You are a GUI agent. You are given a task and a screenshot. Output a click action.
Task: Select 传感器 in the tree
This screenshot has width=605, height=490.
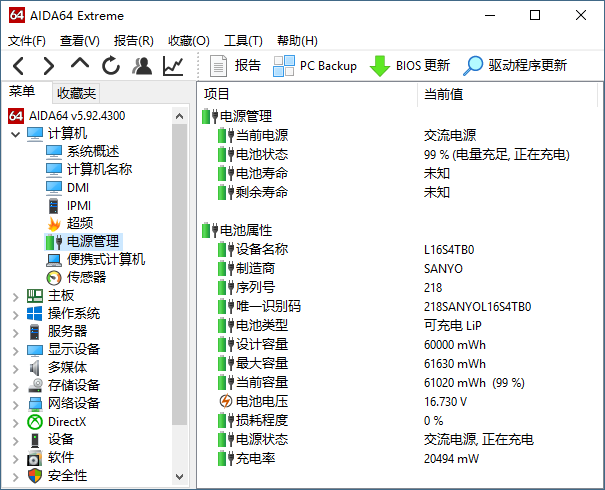(86, 278)
